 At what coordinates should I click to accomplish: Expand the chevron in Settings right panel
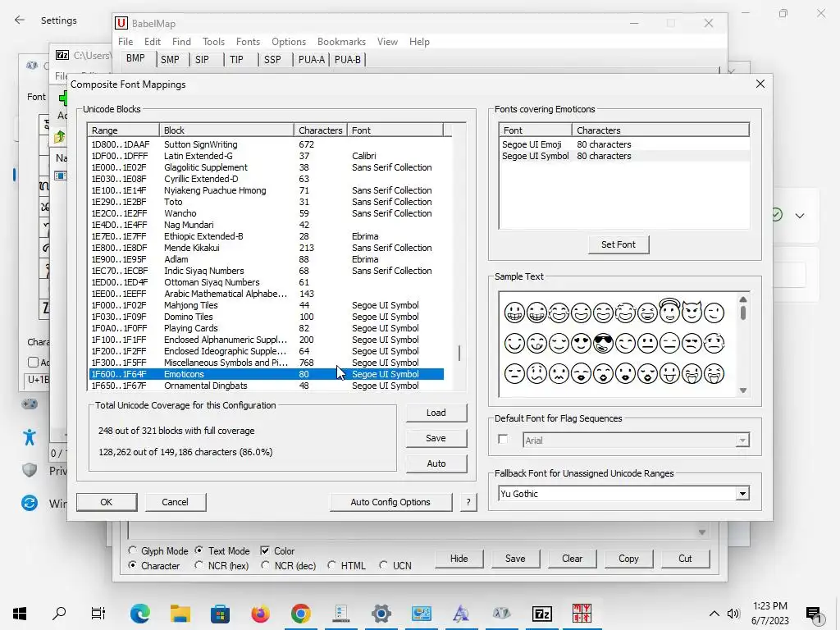[x=800, y=216]
